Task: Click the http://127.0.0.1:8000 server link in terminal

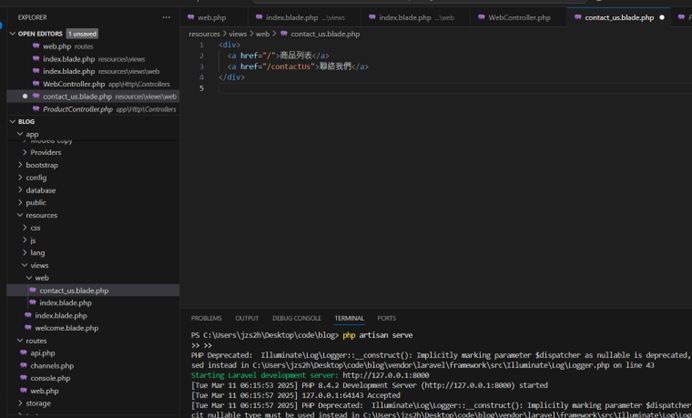Action: point(385,375)
